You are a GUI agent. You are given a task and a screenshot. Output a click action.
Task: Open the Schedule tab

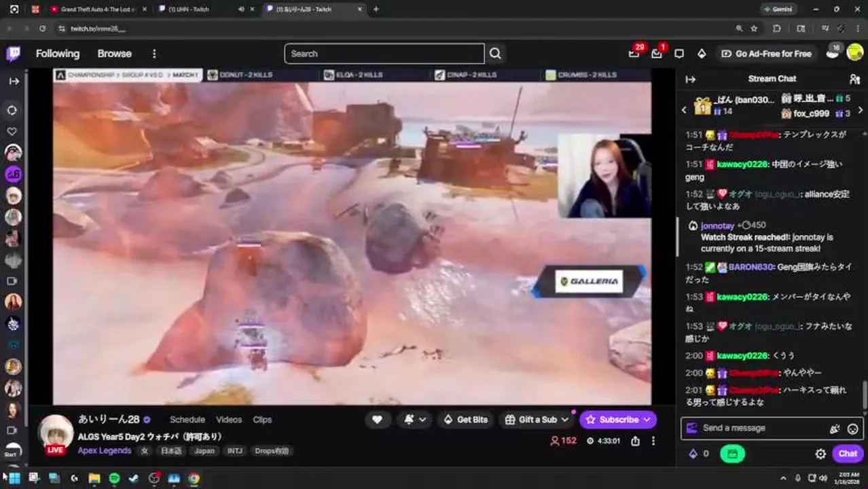[187, 420]
